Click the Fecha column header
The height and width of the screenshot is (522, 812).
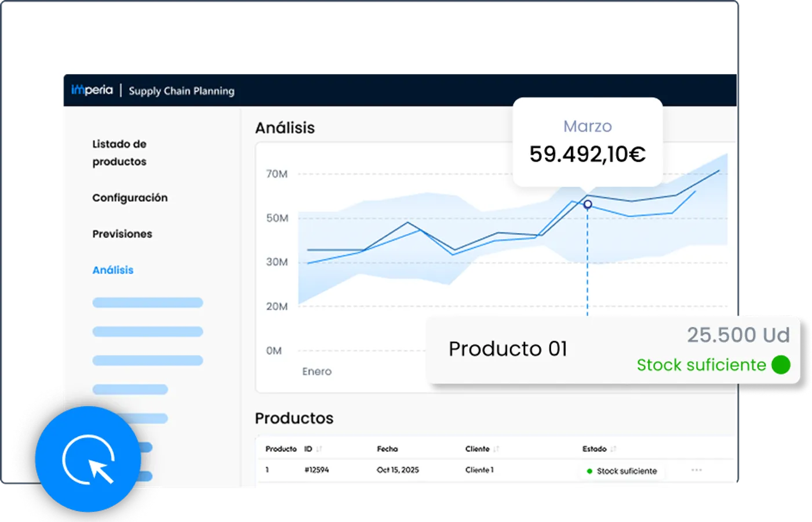coord(387,449)
